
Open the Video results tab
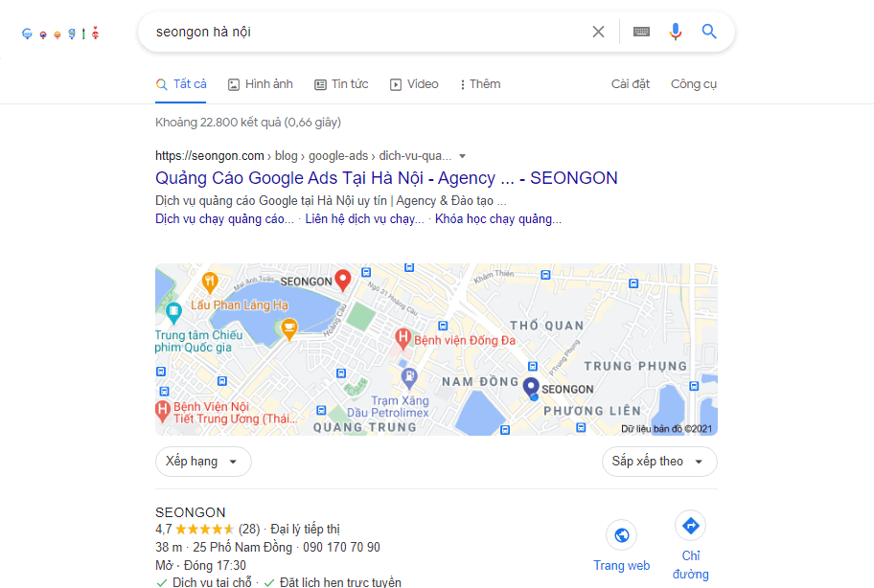click(414, 84)
